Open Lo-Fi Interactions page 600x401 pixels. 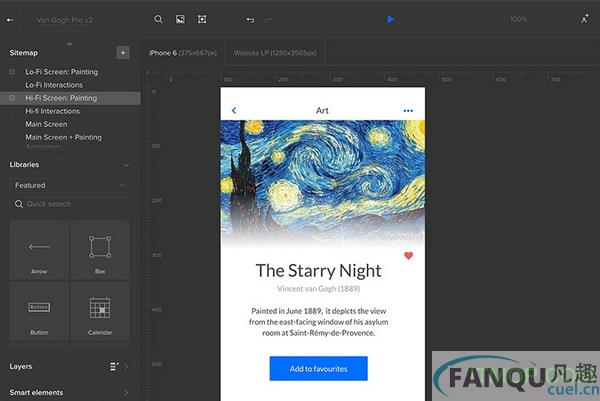[54, 85]
